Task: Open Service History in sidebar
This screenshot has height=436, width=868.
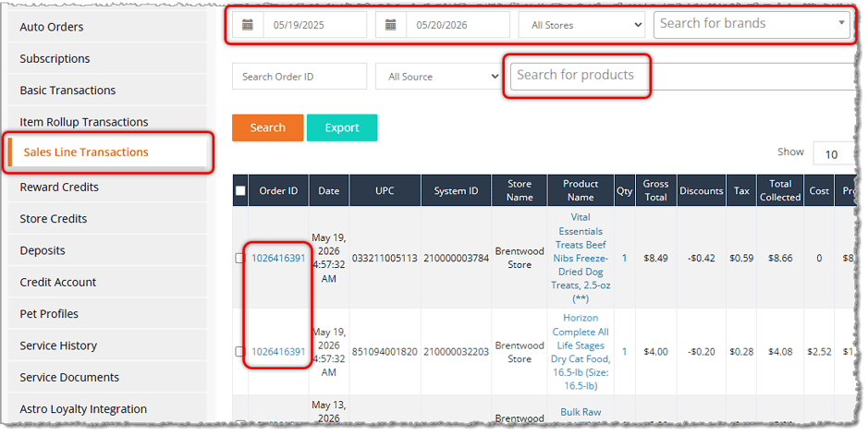Action: click(107, 345)
